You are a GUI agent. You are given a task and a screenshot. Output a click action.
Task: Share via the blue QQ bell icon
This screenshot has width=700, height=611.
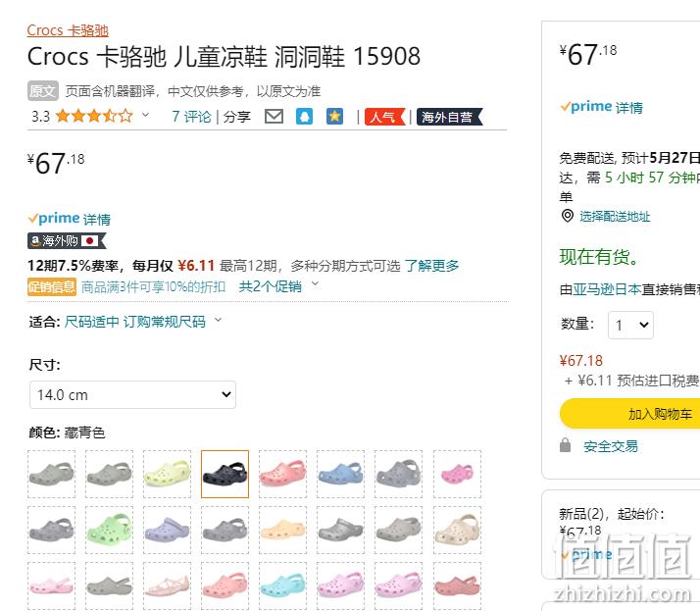304,117
